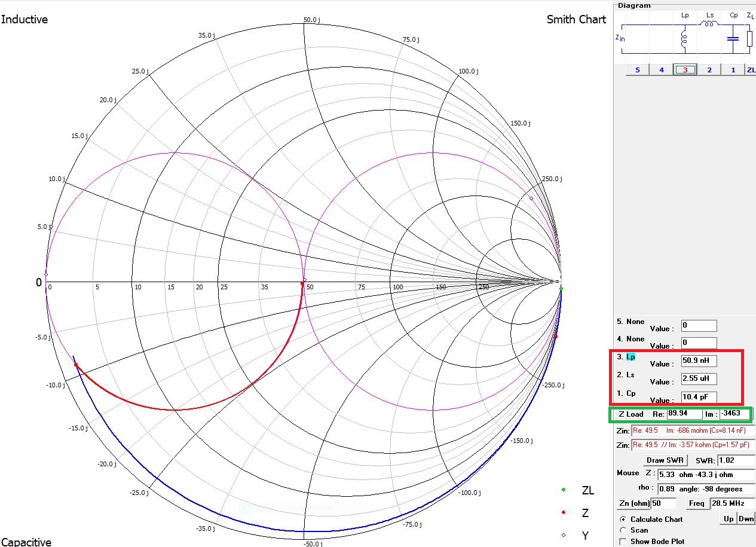Click the 250.0 j reactance label
The width and height of the screenshot is (756, 547).
551,179
